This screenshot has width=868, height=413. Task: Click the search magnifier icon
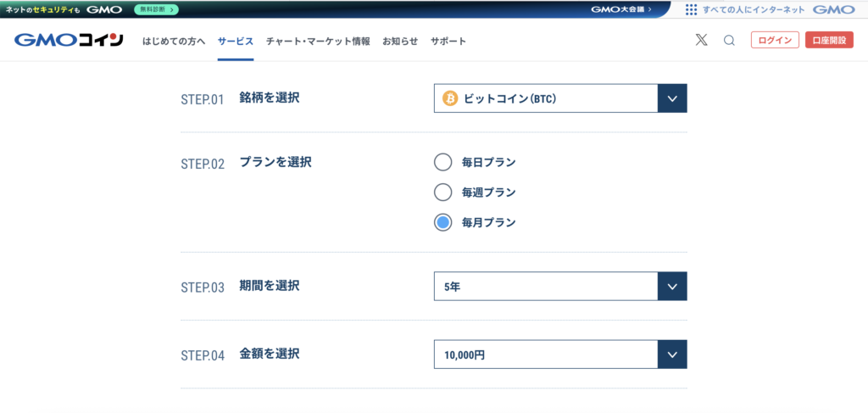click(x=729, y=41)
